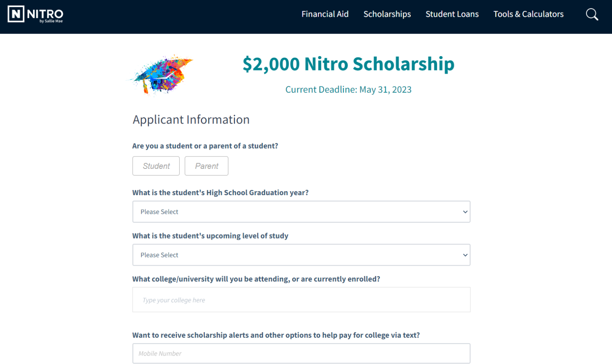
Task: Click the colorful graduation cap image
Action: 161,75
